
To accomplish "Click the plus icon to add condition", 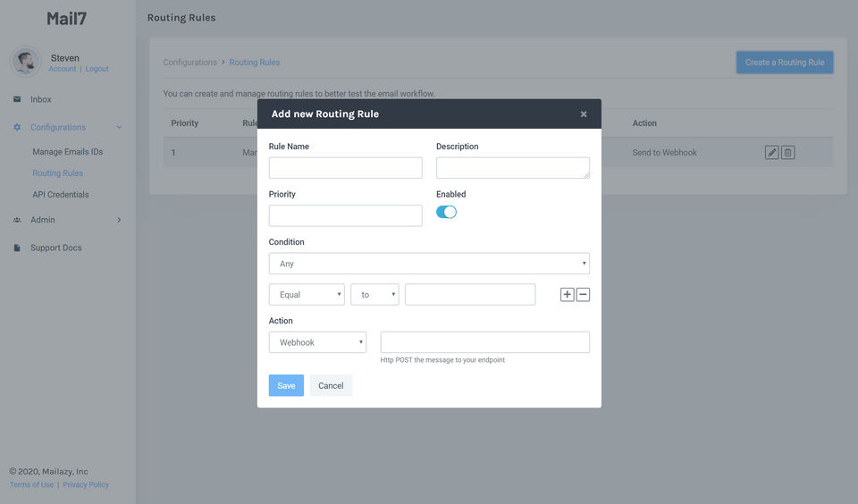I will click(567, 295).
